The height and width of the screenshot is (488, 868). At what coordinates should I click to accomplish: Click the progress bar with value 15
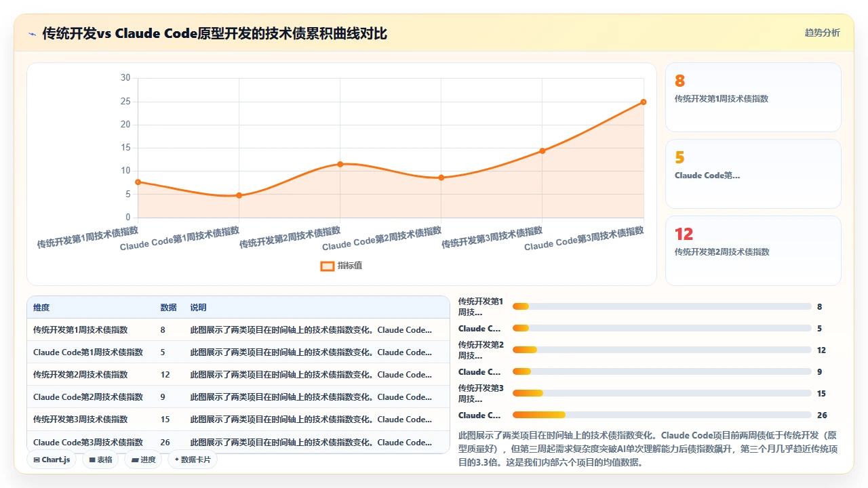tap(662, 393)
